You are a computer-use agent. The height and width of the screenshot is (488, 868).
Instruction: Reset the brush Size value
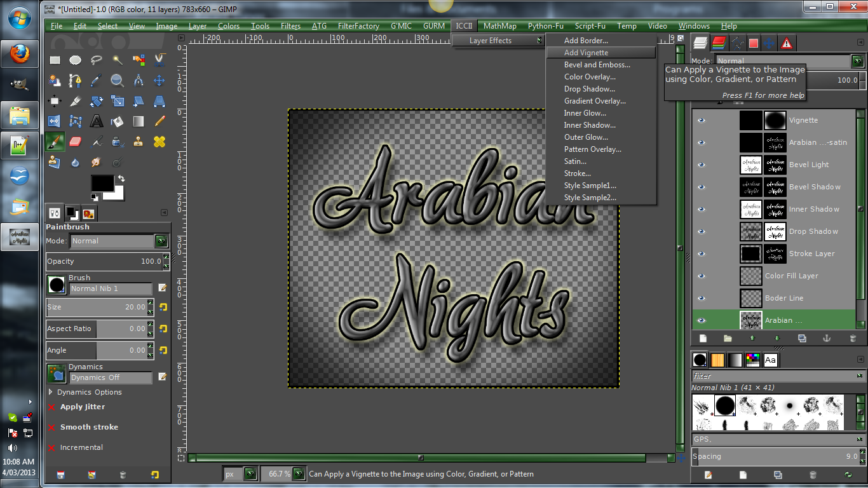point(164,307)
